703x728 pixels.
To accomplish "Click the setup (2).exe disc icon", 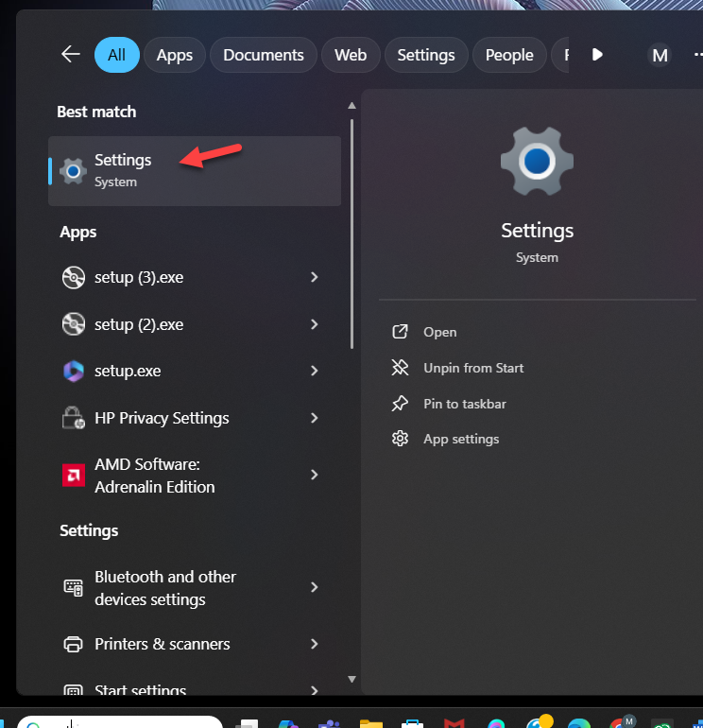I will (73, 324).
